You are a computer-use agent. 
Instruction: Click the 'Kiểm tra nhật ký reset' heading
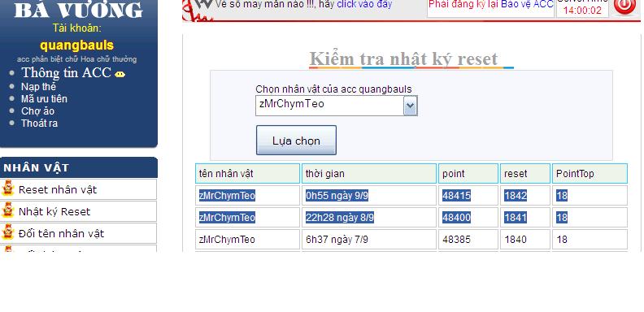[403, 58]
